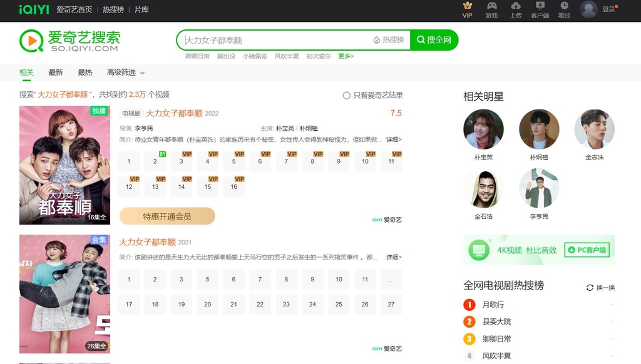
Task: Switch to the 最新 tab
Action: tap(56, 73)
